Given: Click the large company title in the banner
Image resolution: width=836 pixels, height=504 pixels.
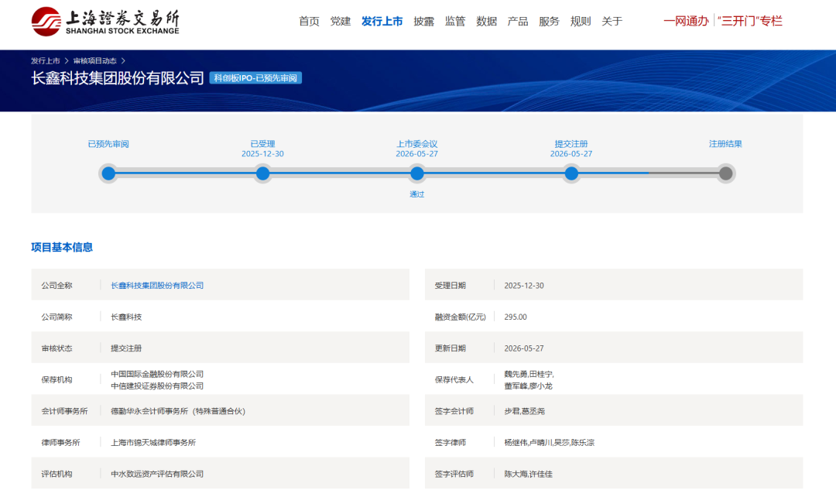Looking at the screenshot, I should 118,78.
